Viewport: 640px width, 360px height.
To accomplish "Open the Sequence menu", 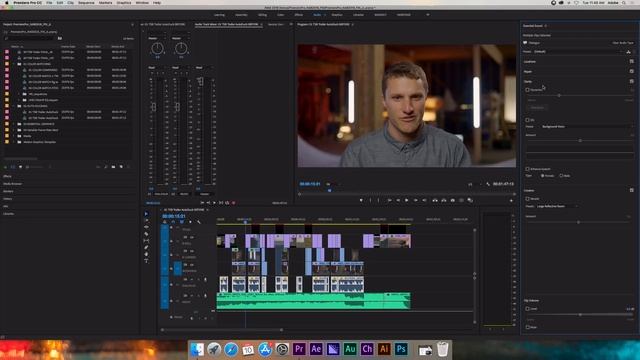I will 86,2.
